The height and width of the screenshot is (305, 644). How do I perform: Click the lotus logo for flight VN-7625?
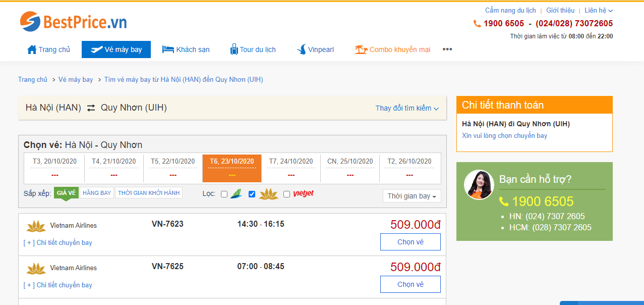point(36,268)
